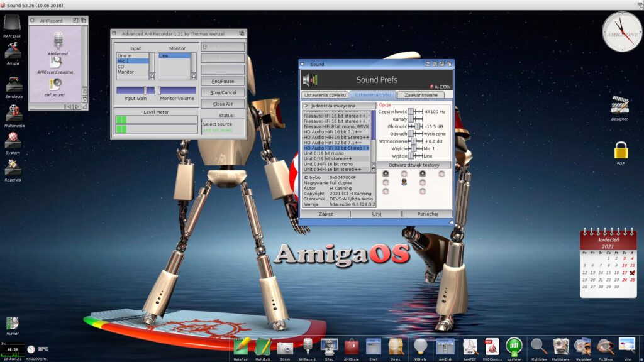Adjust the Częstotliwość frequency slider
This screenshot has height=362, width=644.
click(416, 112)
